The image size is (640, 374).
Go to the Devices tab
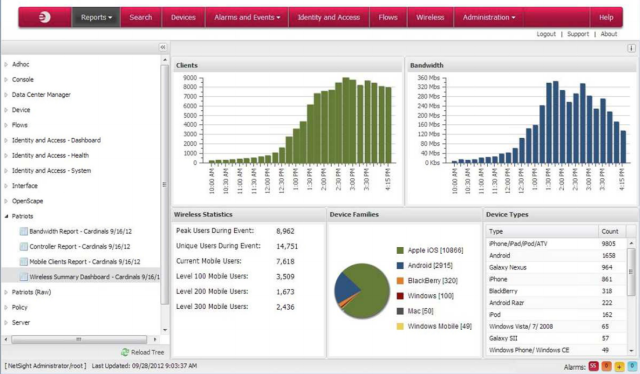pyautogui.click(x=183, y=17)
